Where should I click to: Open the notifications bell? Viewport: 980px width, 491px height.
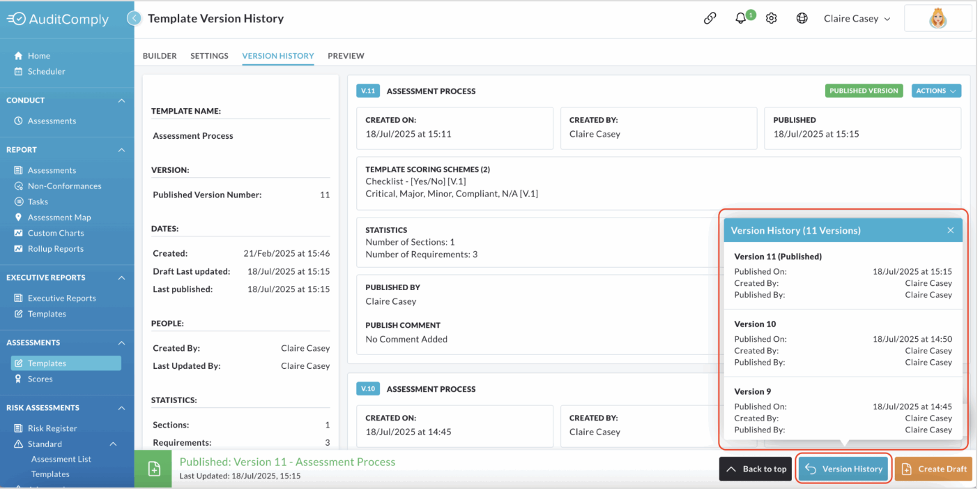pos(741,19)
